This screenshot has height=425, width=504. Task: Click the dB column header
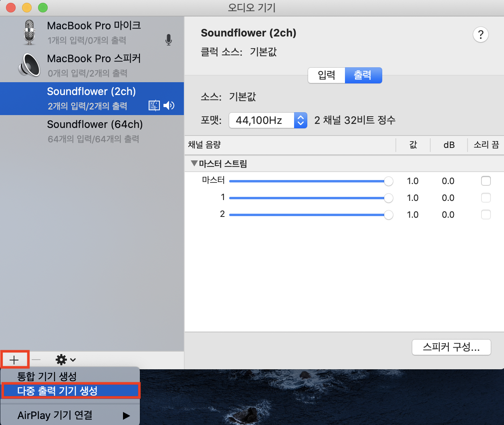click(449, 145)
